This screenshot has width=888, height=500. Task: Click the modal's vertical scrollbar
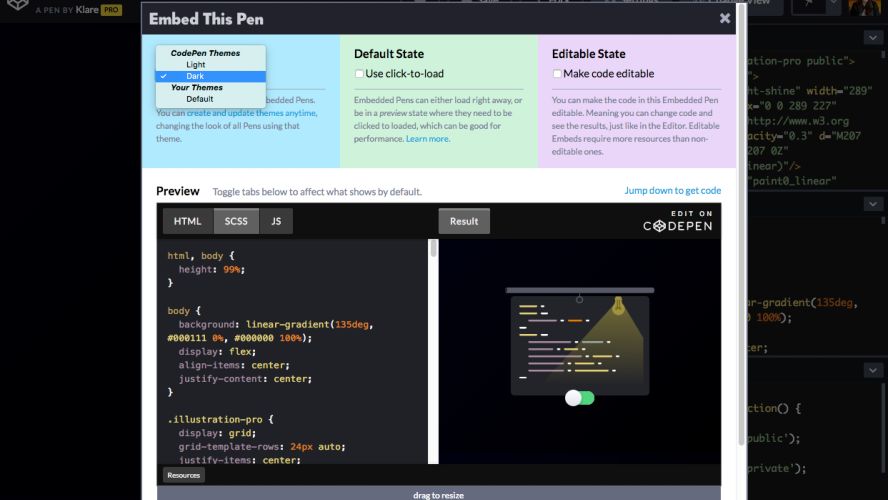click(741, 227)
